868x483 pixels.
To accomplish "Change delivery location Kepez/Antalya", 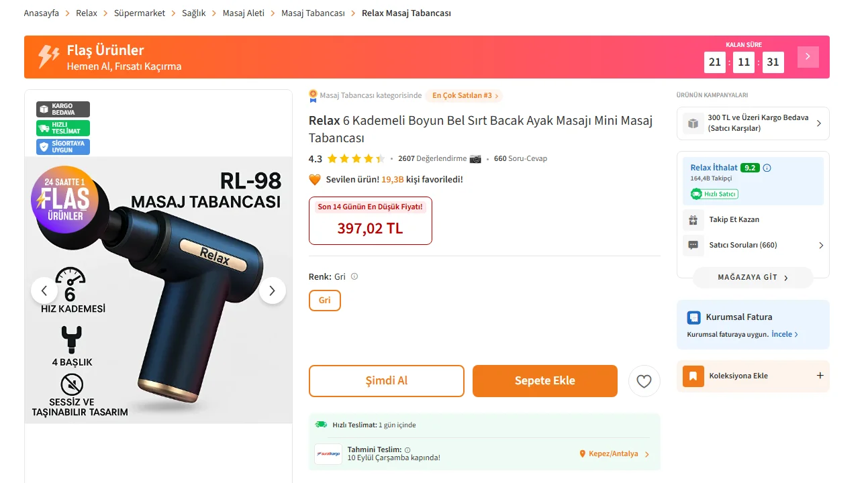I will coord(614,454).
